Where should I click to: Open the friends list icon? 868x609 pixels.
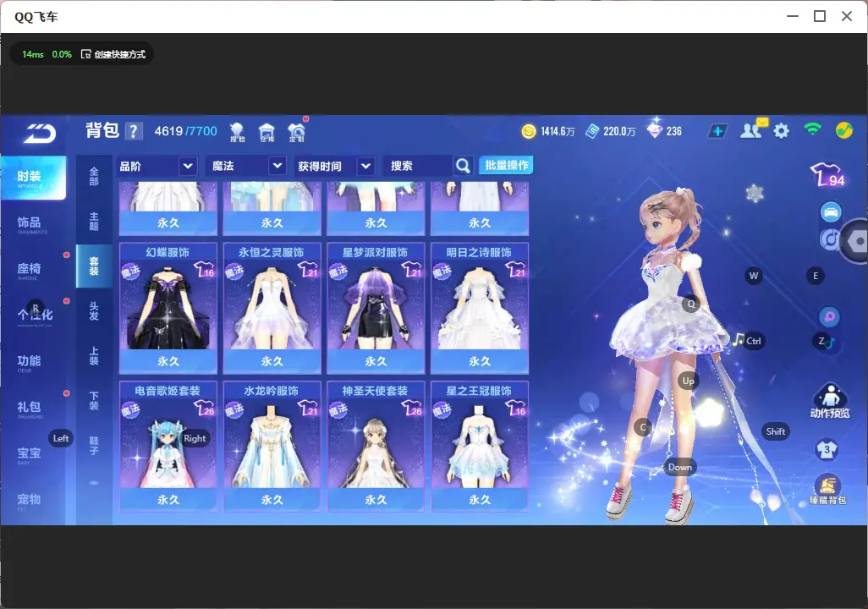750,130
